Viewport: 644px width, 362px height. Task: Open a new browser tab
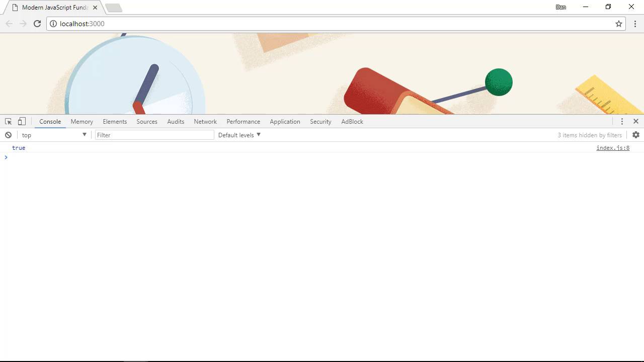click(x=114, y=8)
